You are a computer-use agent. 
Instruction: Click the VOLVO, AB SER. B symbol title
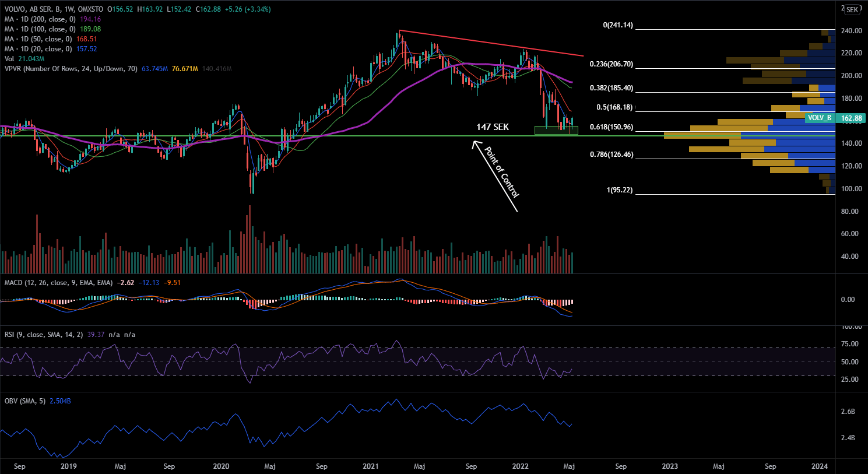[x=33, y=9]
